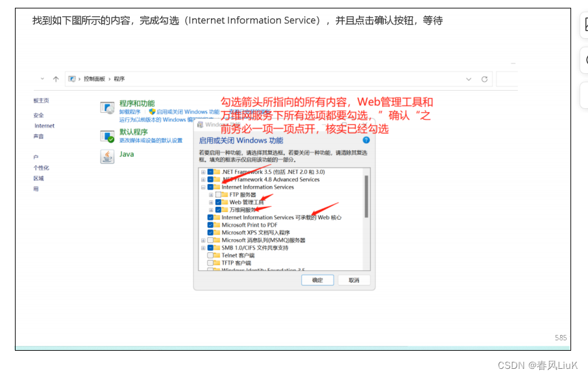Click the Control Panel search box
Screen dimensions: 588x376
pyautogui.click(x=507, y=79)
